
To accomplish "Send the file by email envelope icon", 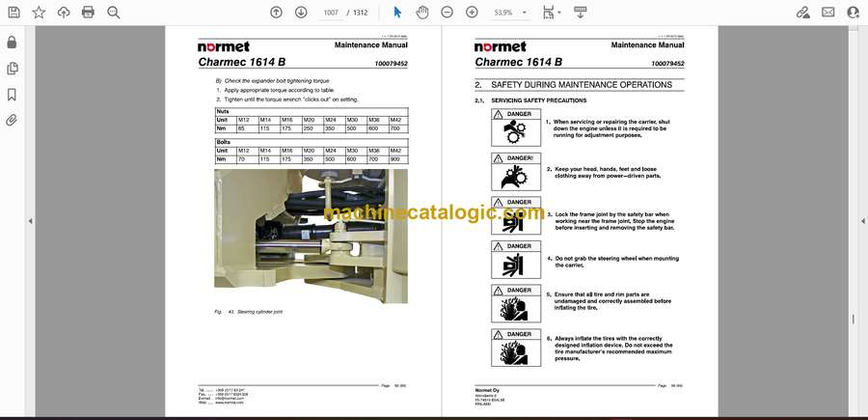I will point(828,13).
